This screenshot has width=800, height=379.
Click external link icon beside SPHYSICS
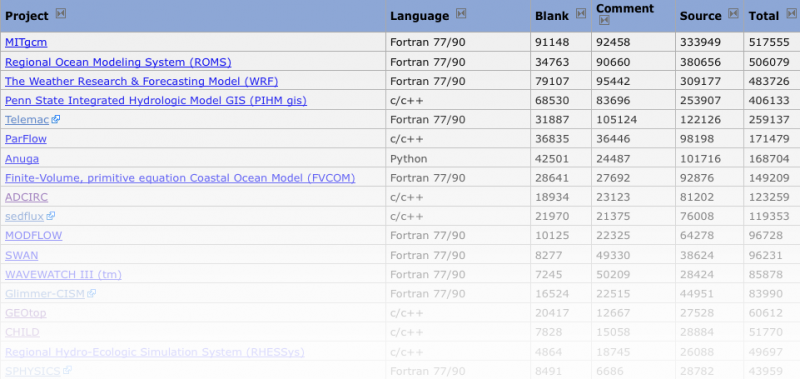click(x=67, y=370)
